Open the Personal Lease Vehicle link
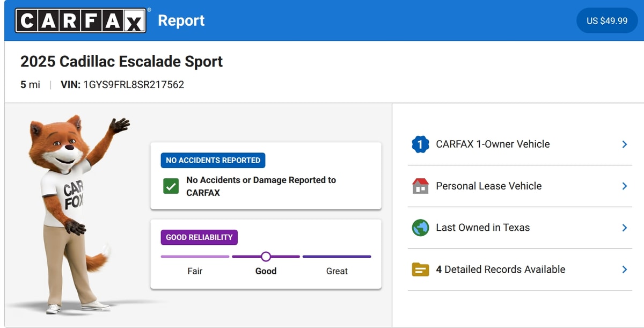 [x=520, y=186]
